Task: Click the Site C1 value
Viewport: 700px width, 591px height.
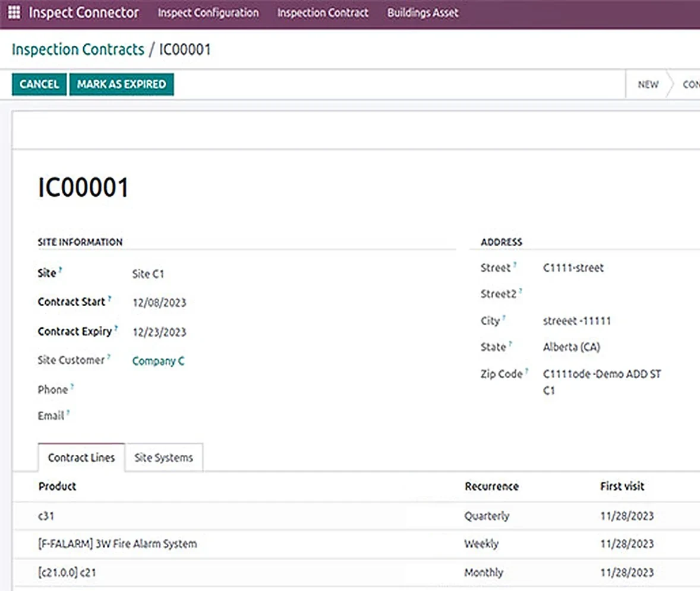Action: click(148, 274)
